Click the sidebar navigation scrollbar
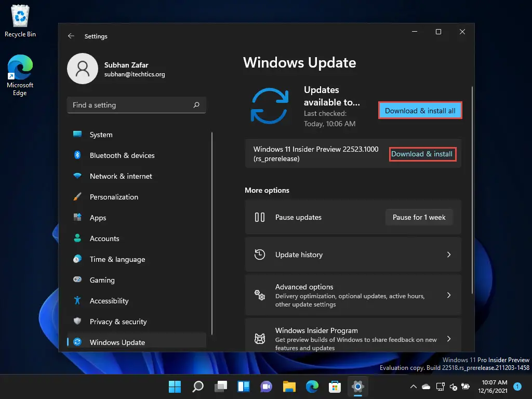 [212, 233]
